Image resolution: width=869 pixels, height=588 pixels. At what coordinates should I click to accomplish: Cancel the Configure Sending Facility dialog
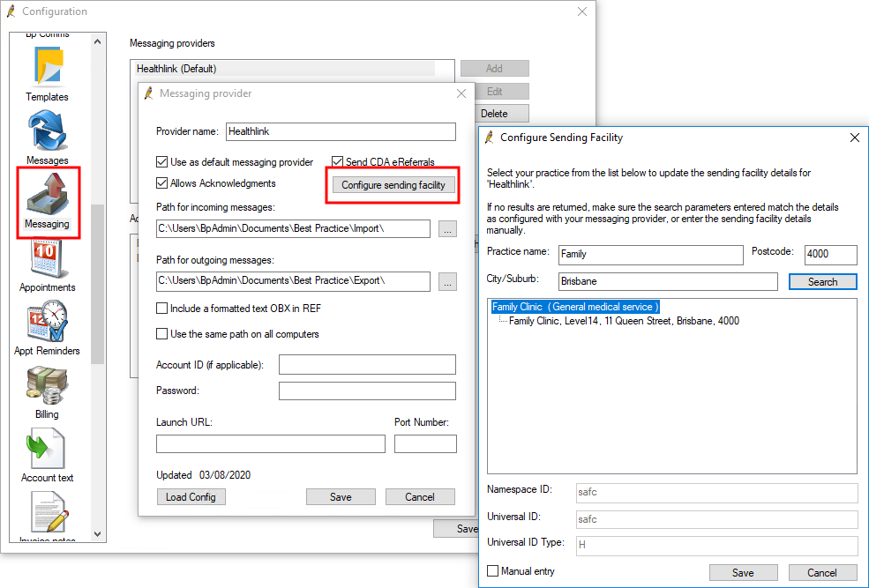tap(822, 572)
